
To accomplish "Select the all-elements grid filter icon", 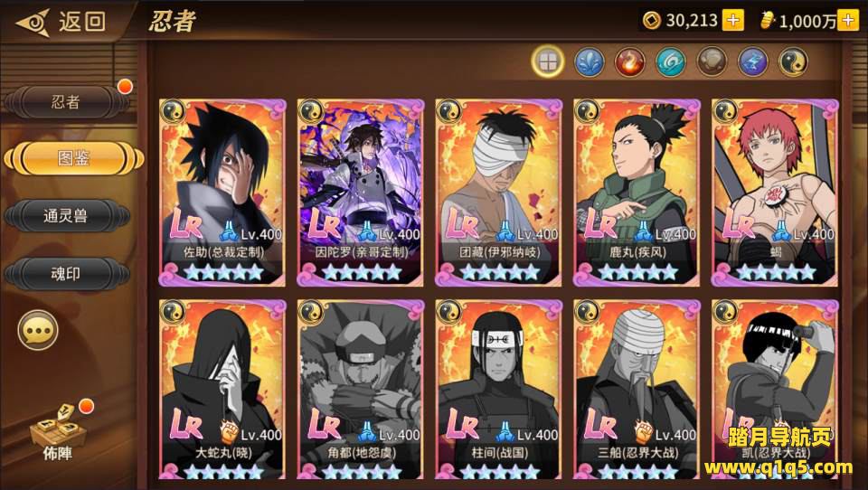I will pos(548,61).
